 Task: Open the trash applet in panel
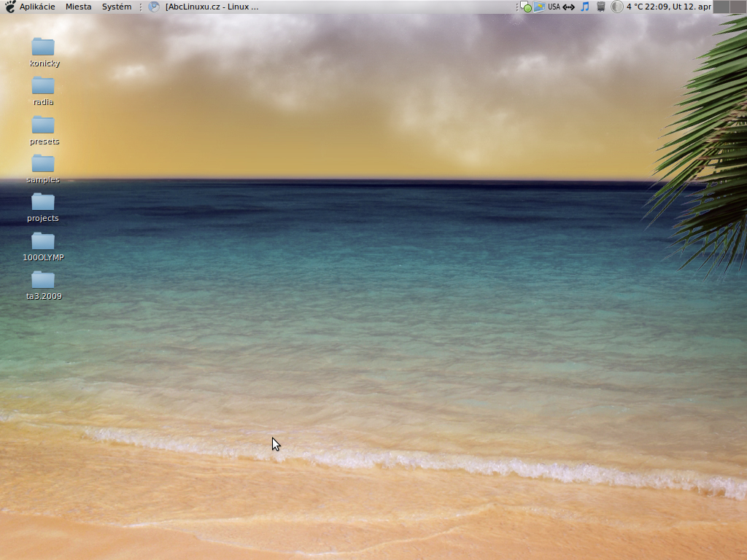click(601, 7)
